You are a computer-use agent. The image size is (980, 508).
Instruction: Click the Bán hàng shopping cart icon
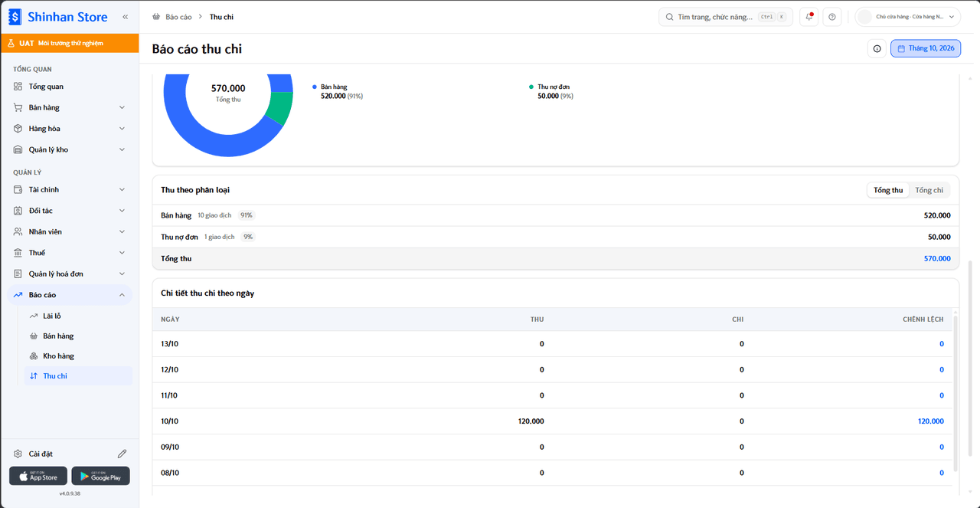tap(18, 107)
